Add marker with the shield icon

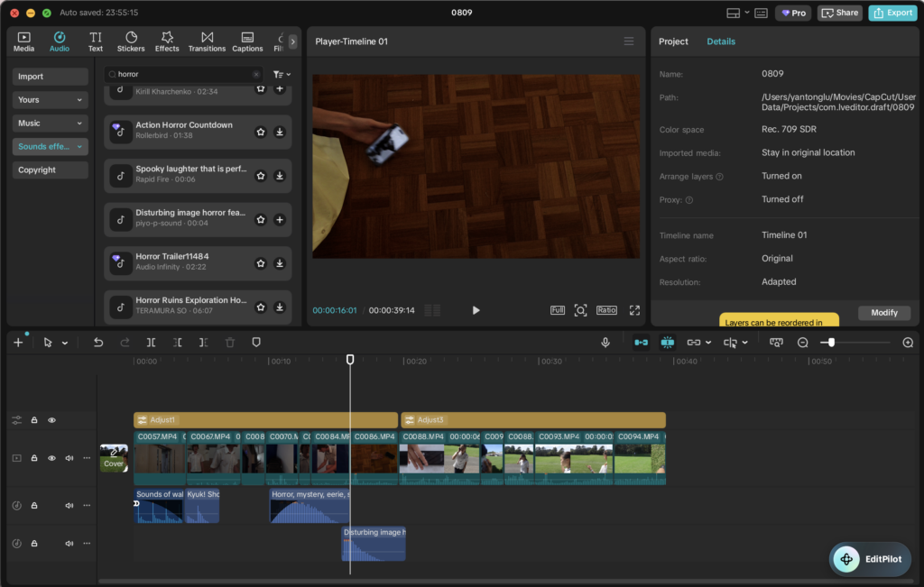click(256, 342)
